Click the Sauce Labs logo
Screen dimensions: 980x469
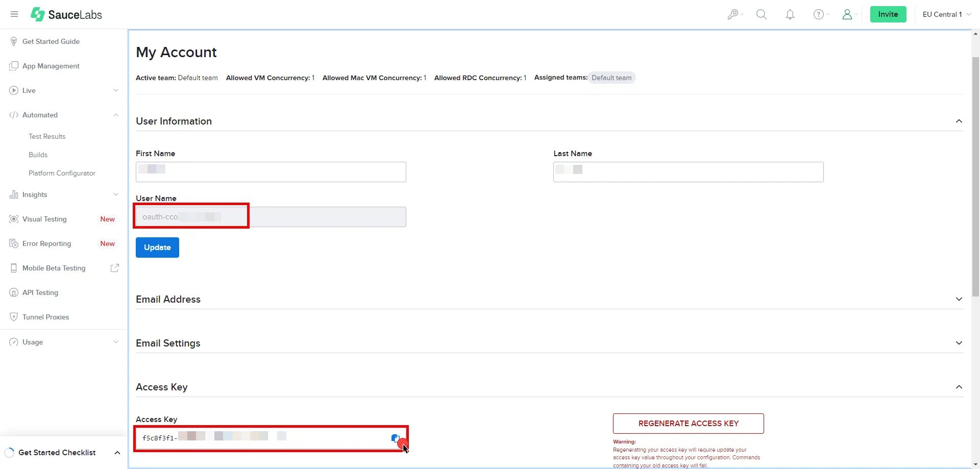pos(66,14)
